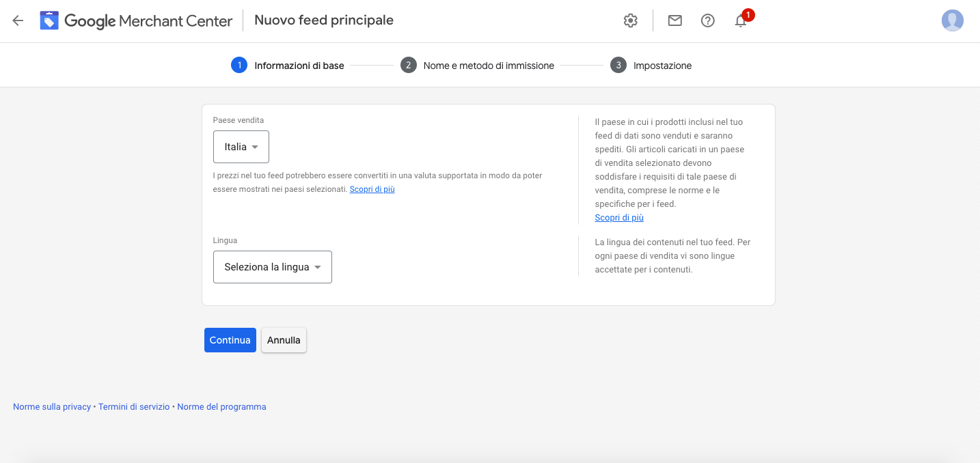The image size is (980, 463).
Task: Open the help question mark
Action: [707, 20]
